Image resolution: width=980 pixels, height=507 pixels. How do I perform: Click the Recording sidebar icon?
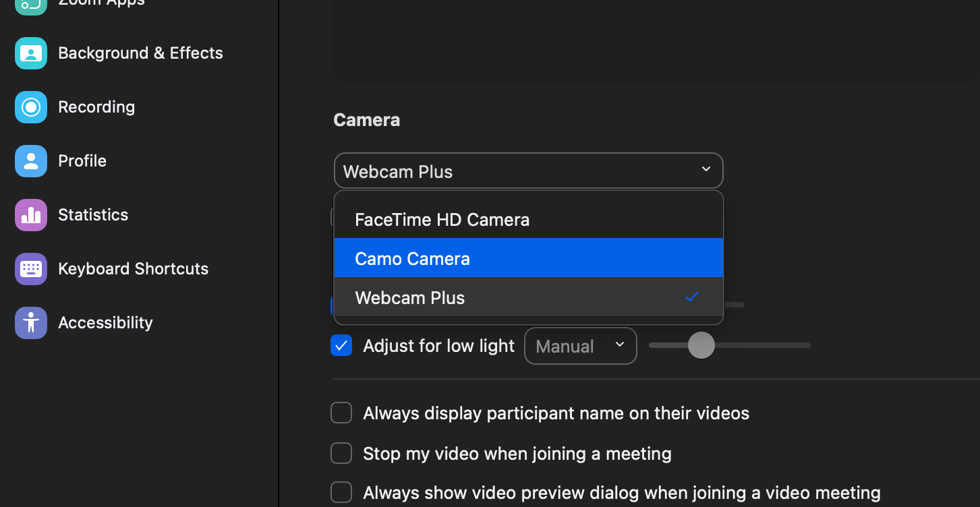click(31, 107)
